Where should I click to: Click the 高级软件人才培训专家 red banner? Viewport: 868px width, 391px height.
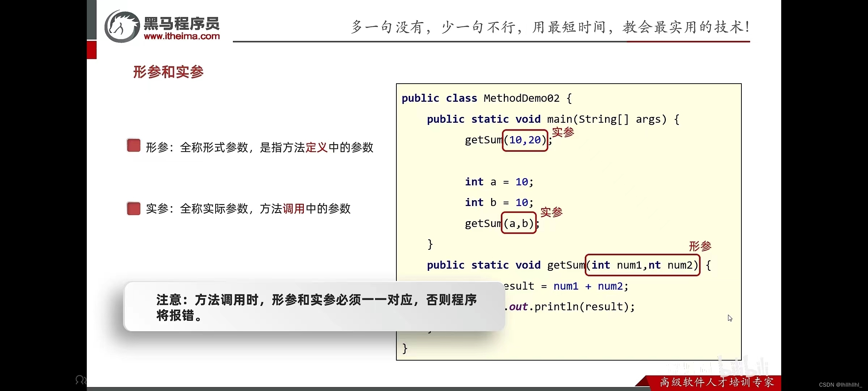pos(716,382)
